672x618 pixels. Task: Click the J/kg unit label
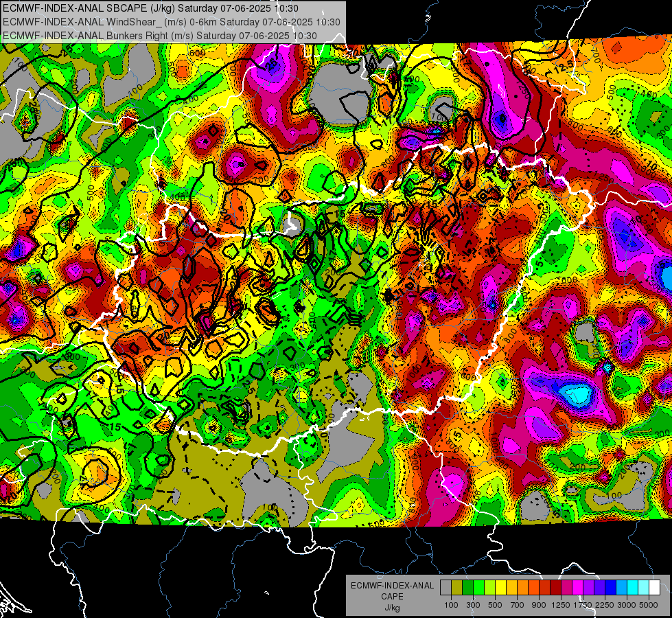[392, 608]
